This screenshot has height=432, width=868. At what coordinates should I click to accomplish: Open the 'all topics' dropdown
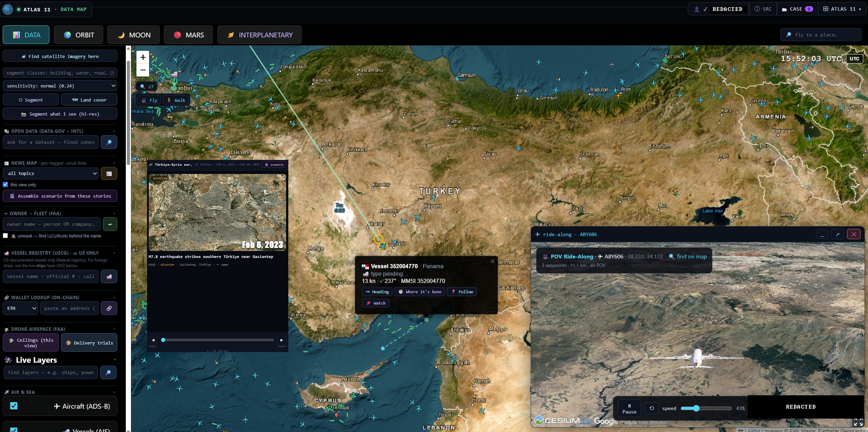(x=51, y=174)
